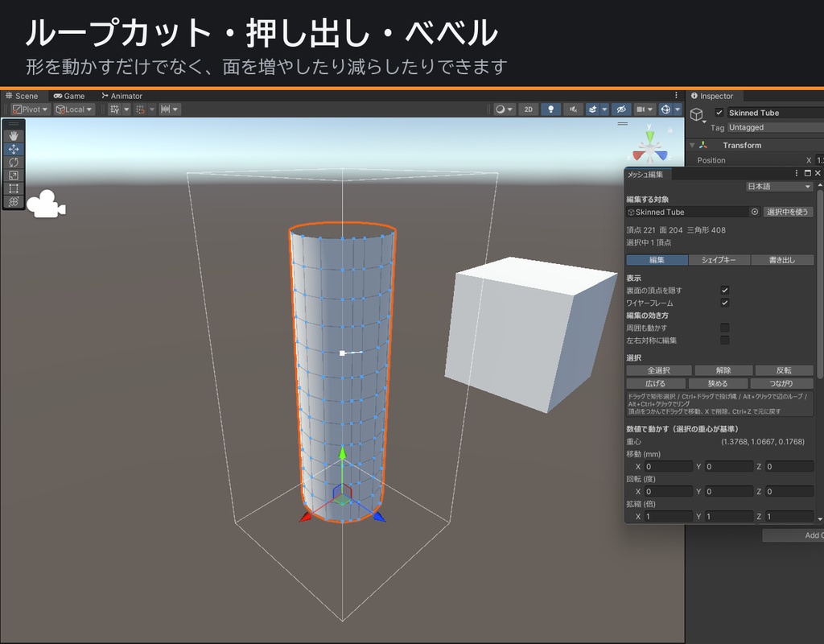Open grid visibility dropdown arrow
This screenshot has width=824, height=644.
(126, 109)
